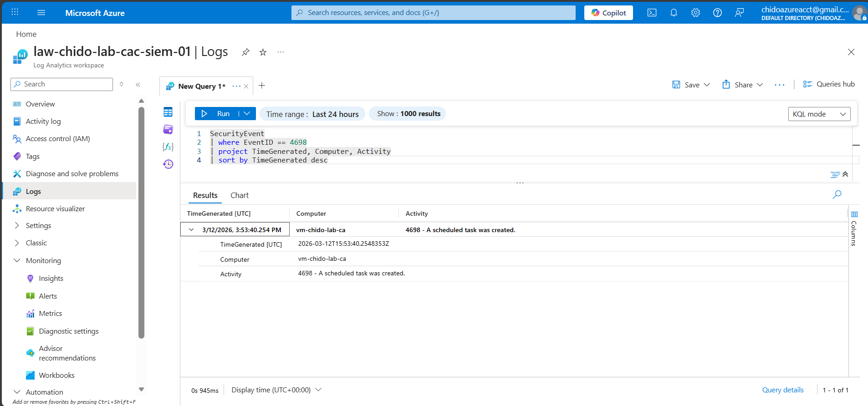
Task: Open the Query details link
Action: [782, 390]
